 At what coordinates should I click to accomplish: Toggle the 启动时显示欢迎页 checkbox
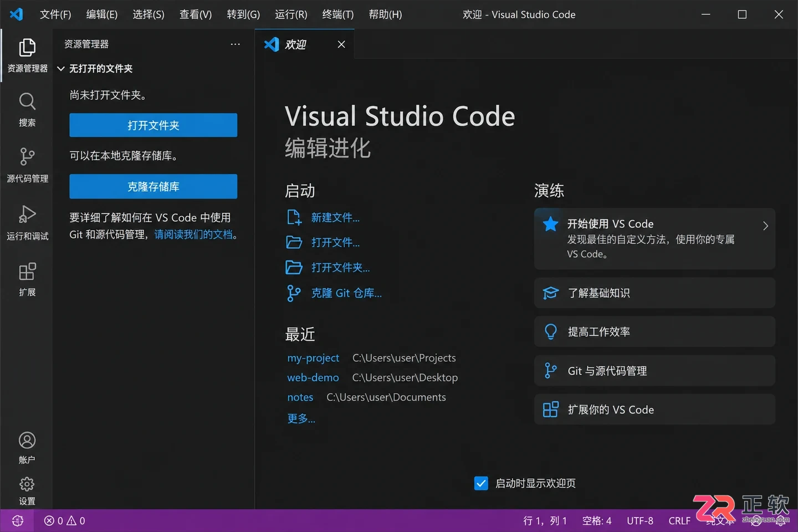click(x=481, y=483)
